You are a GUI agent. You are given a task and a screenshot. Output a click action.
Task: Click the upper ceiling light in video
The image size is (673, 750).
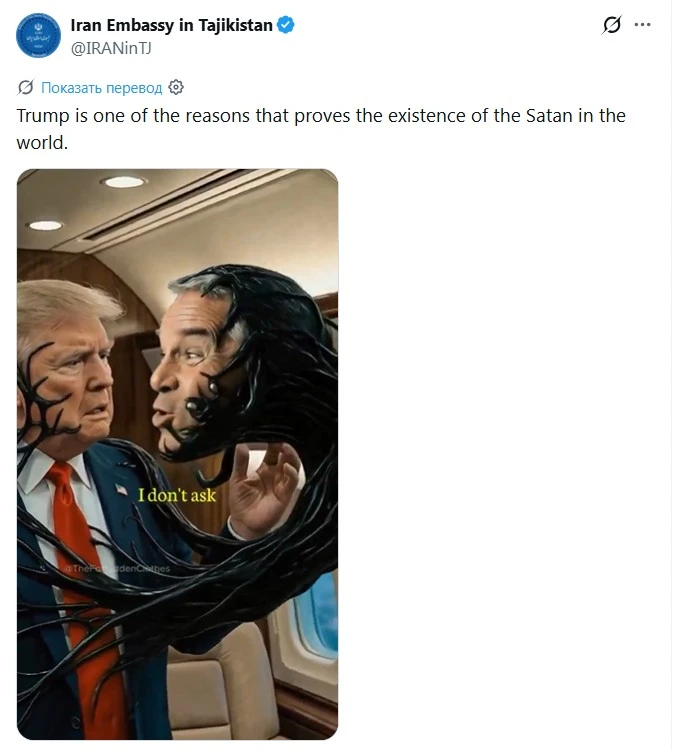[124, 182]
